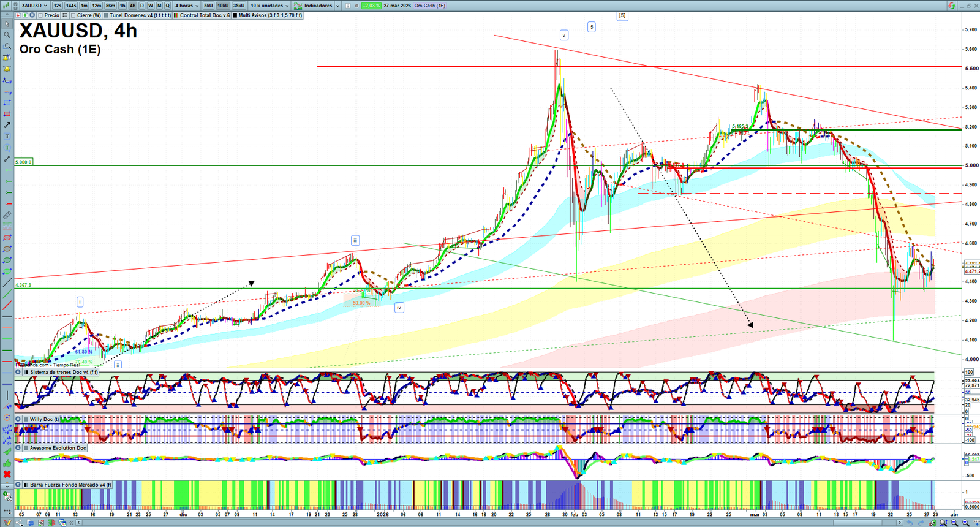Toggle the Precio checkbox

tap(40, 15)
